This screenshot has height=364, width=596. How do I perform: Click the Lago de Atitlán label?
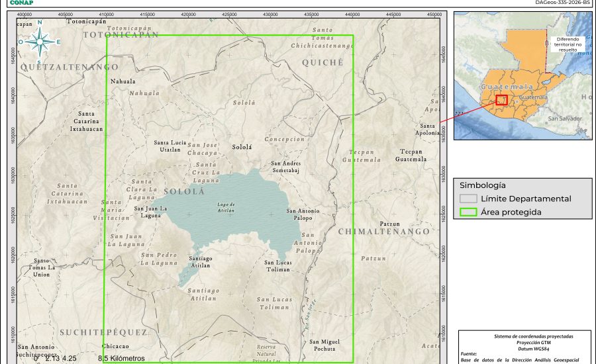226,206
